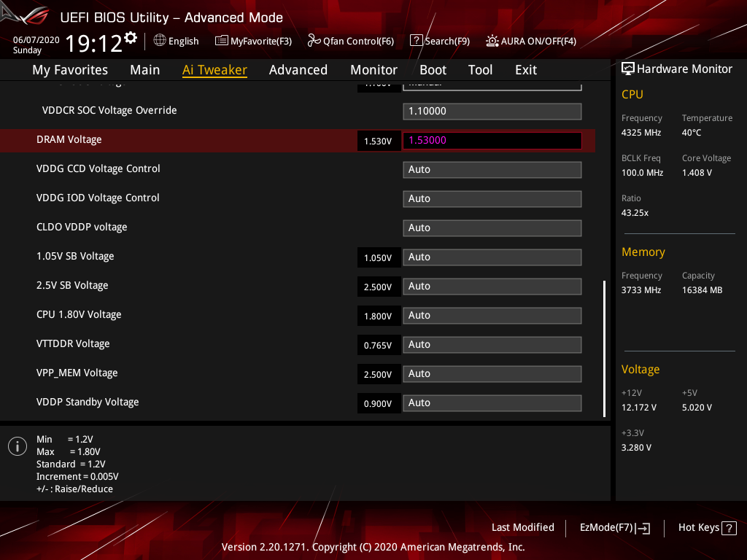Select VDDP Standby Voltage label
The height and width of the screenshot is (560, 747).
(88, 402)
